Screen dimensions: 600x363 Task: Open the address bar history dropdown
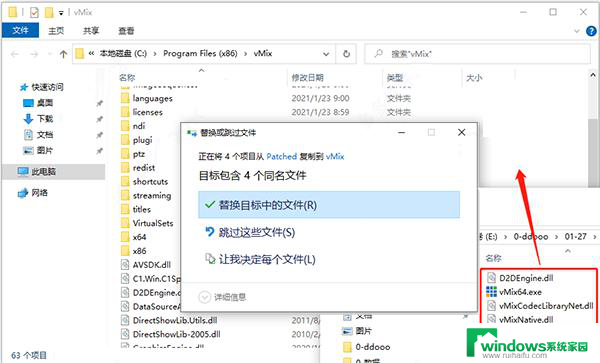click(x=326, y=54)
